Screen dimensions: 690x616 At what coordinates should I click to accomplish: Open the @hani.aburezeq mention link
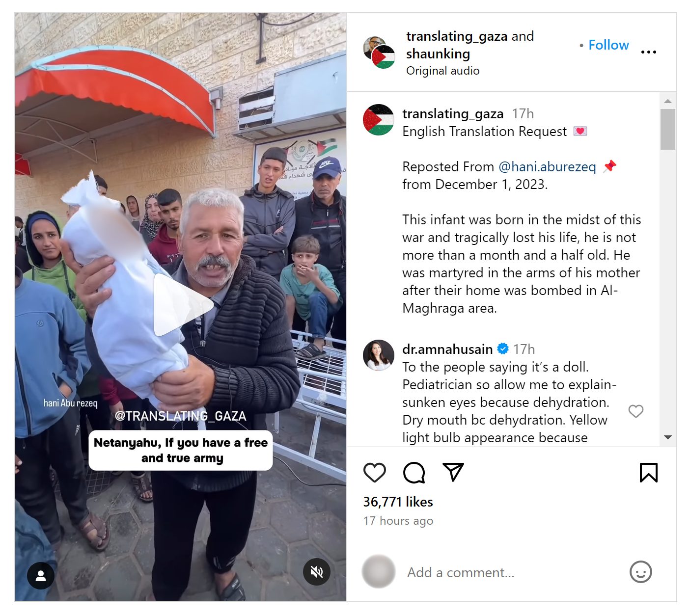[x=547, y=167]
